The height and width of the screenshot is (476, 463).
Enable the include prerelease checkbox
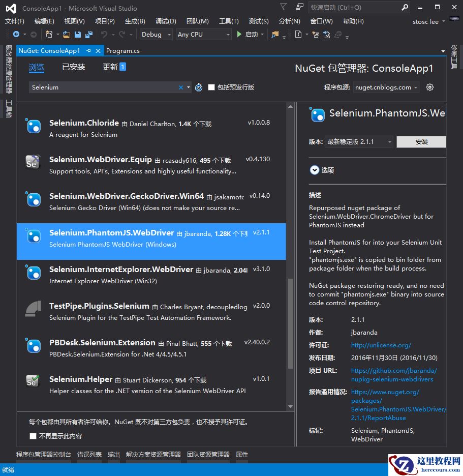click(211, 87)
